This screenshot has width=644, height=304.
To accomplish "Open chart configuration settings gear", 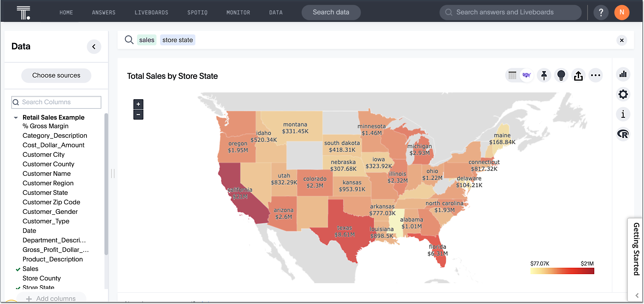I will tap(623, 94).
